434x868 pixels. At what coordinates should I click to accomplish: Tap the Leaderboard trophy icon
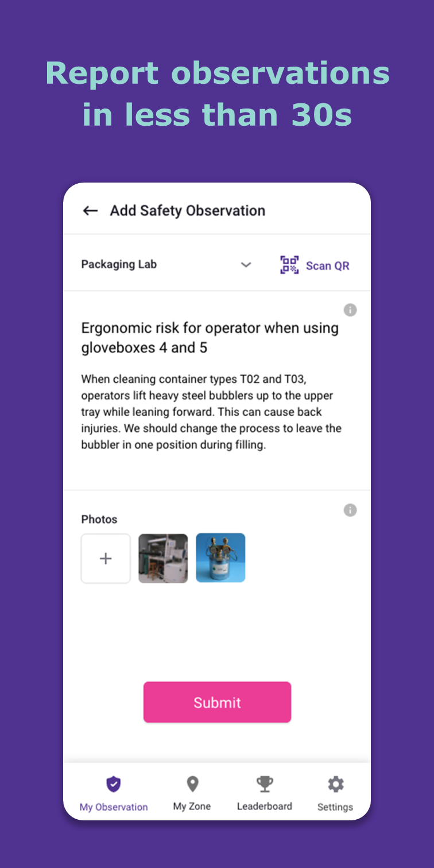point(265,784)
